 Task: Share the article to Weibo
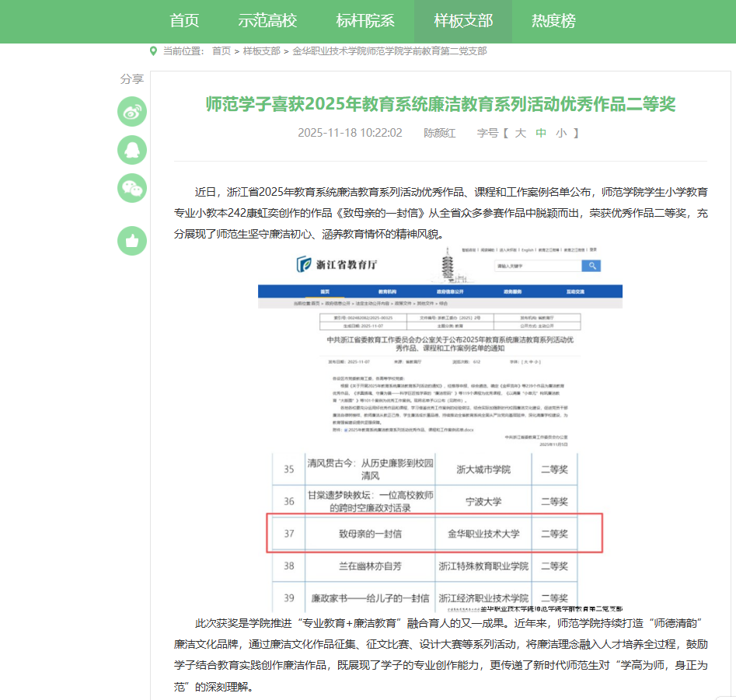[x=132, y=112]
